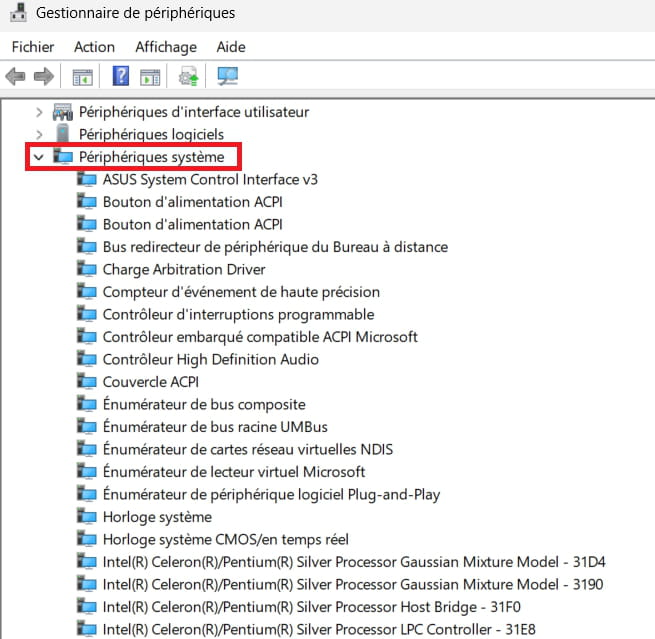Expand Périphériques d'interface utilisateur node
The height and width of the screenshot is (639, 655).
[39, 112]
